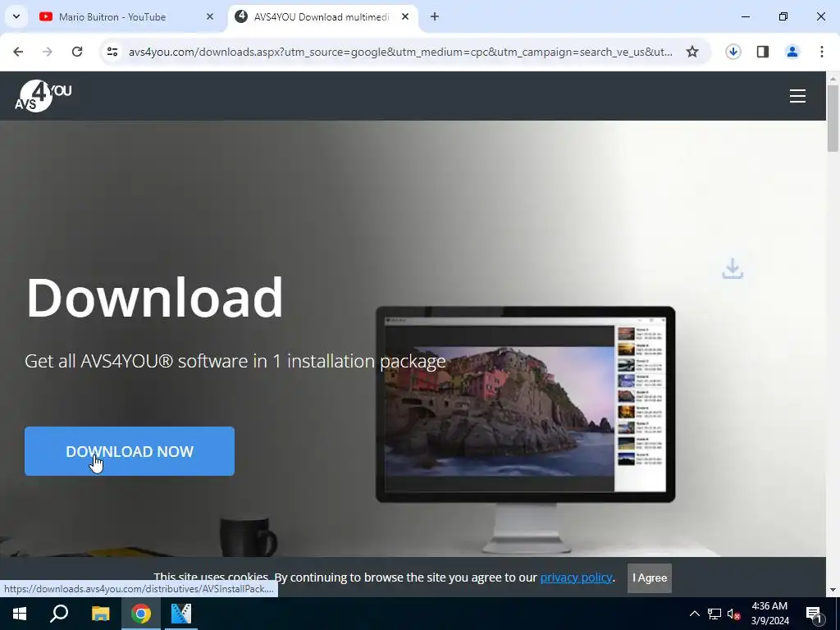Click the address bar URL field
This screenshot has height=630, width=840.
coord(400,52)
